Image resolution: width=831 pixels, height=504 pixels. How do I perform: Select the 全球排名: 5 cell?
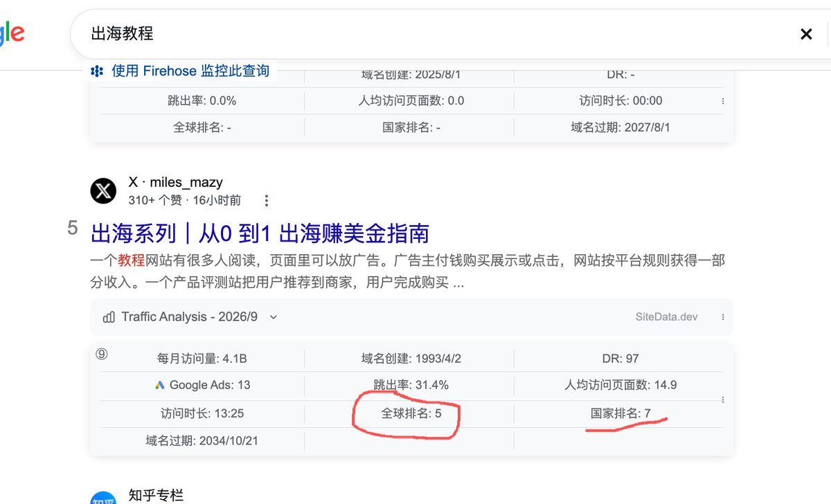[411, 413]
